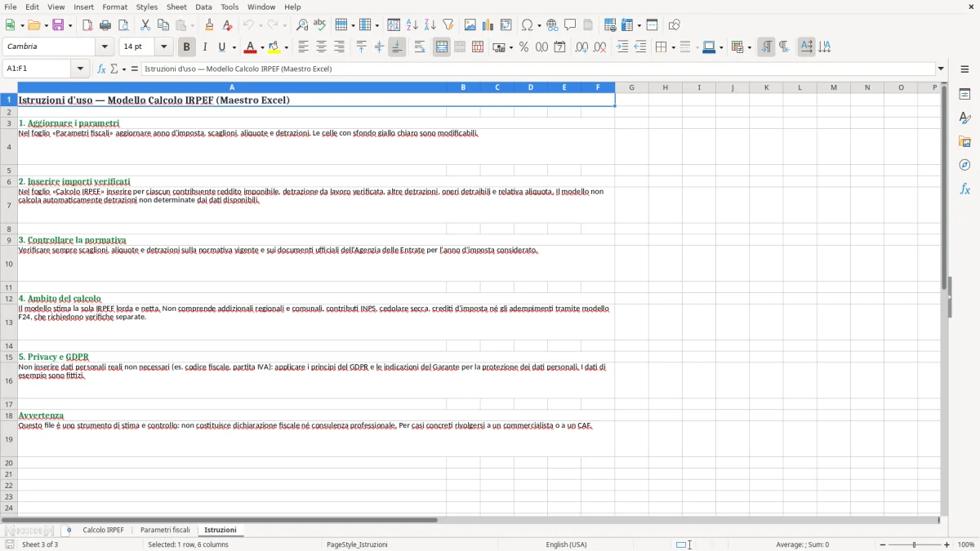Click the formula input line
The image size is (980, 551).
538,69
